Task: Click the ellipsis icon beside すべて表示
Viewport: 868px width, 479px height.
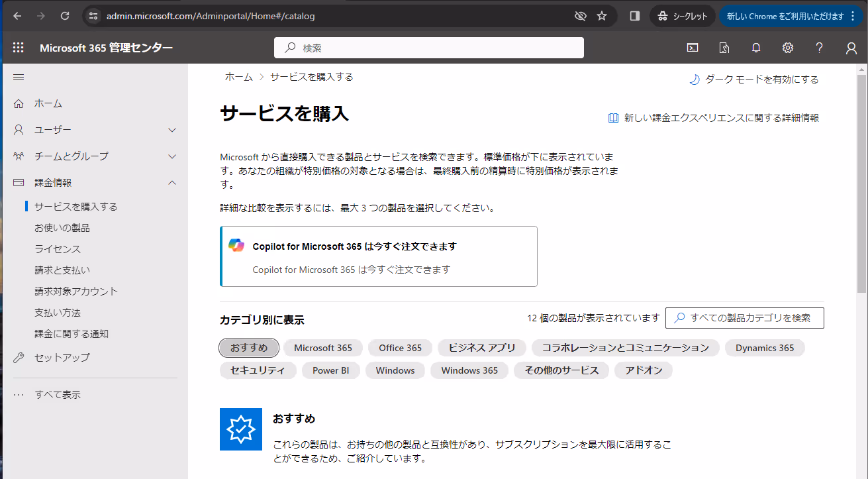Action: (19, 395)
